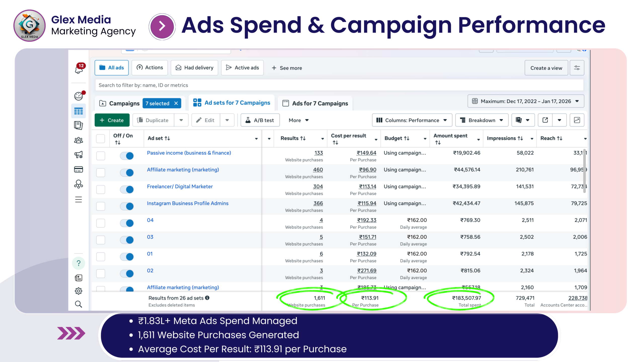Open the sidebar settings gear icon
The image size is (644, 362).
[78, 291]
